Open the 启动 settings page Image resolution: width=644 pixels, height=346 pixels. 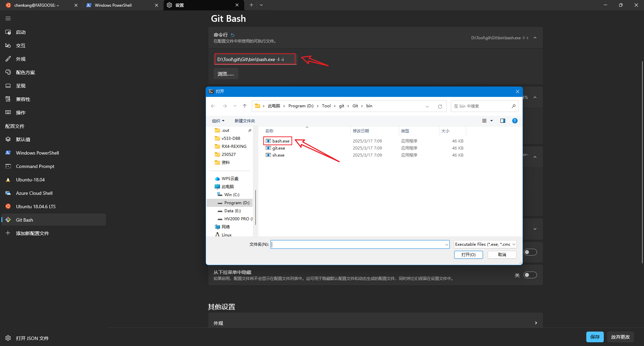pos(54,32)
